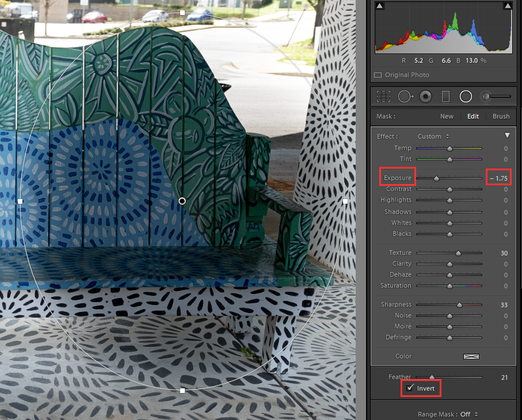Select the Radial Filter tool

[x=466, y=96]
